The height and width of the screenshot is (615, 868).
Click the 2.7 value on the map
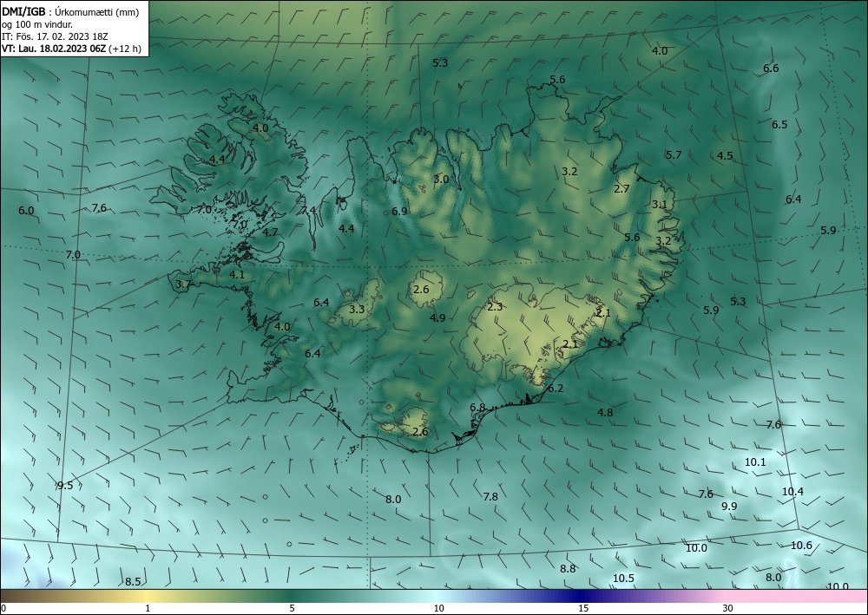[x=621, y=188]
